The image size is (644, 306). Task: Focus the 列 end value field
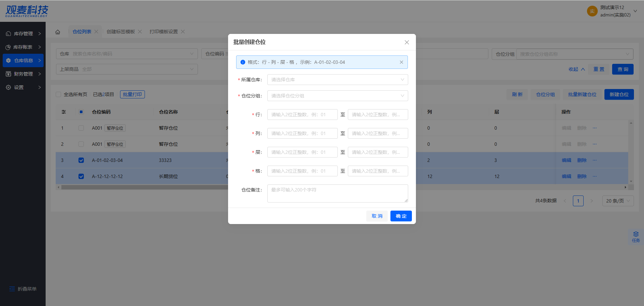(378, 133)
